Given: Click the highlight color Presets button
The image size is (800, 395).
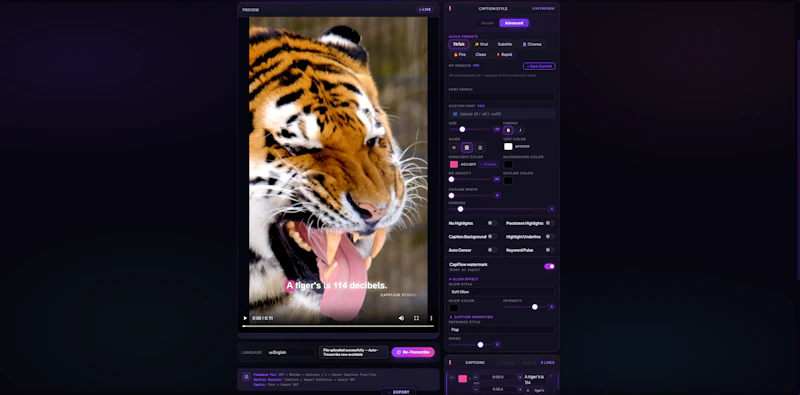Looking at the screenshot, I should coord(488,164).
